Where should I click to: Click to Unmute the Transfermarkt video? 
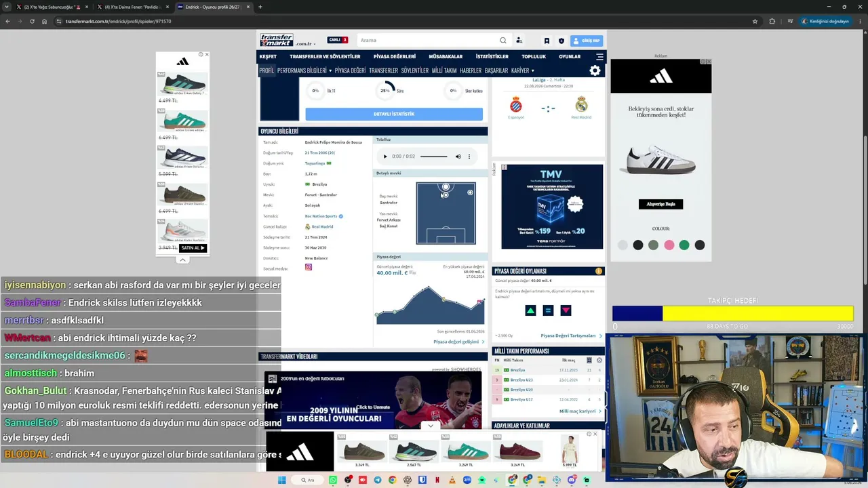[x=373, y=407]
